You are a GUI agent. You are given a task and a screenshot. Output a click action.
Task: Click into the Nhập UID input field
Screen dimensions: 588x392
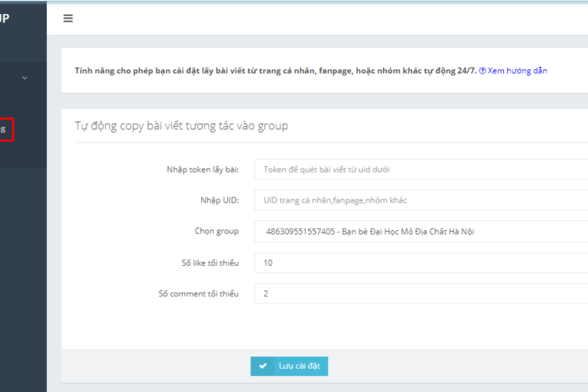[x=421, y=200]
